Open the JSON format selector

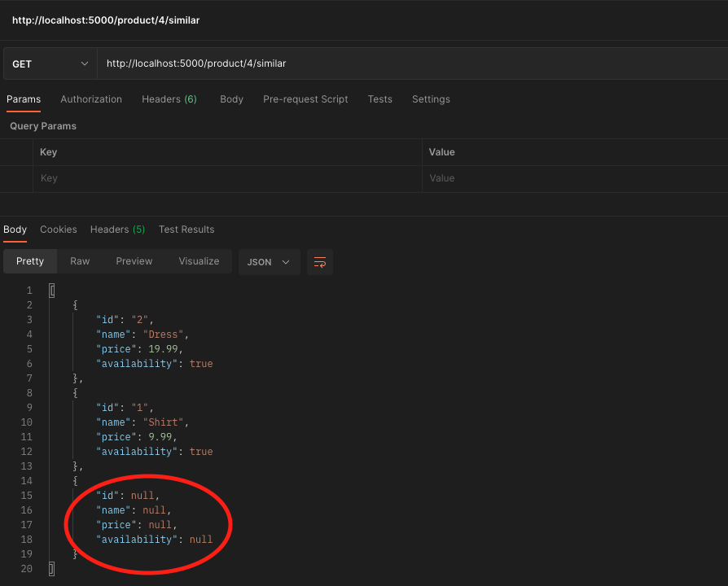269,262
